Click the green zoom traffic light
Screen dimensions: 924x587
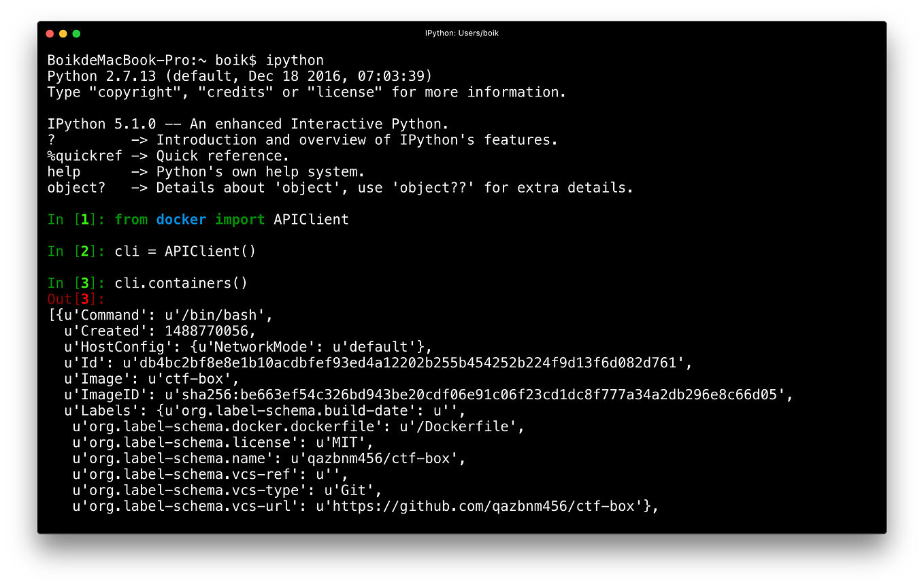pyautogui.click(x=76, y=33)
